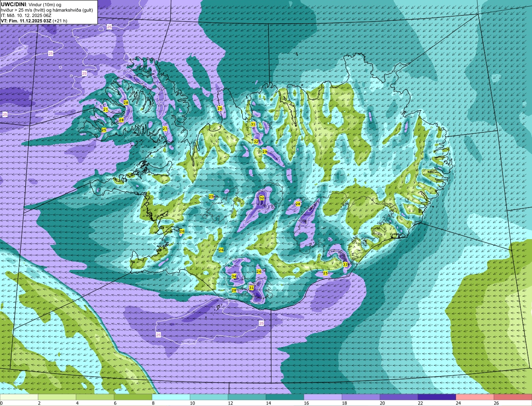This screenshot has width=532, height=406.
Task: Select the above-26 m/s salmon legend swatch
Action: click(513, 397)
